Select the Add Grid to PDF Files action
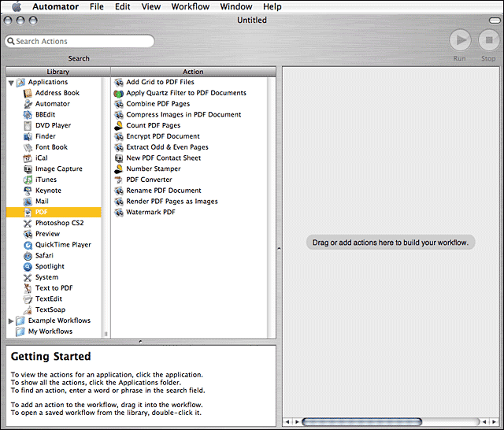This screenshot has height=430, width=504. point(160,82)
